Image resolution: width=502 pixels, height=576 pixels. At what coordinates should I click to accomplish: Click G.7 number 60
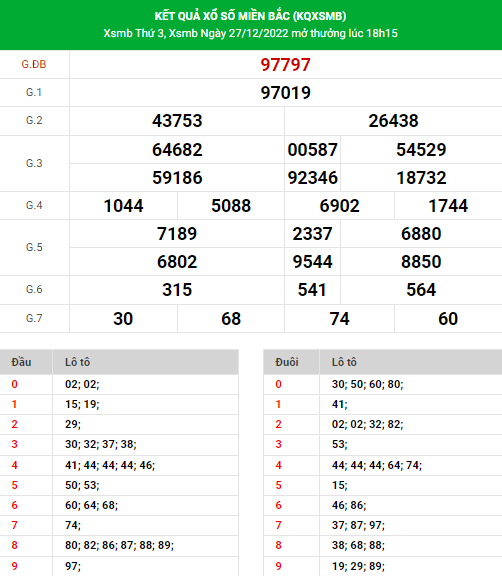pos(448,318)
